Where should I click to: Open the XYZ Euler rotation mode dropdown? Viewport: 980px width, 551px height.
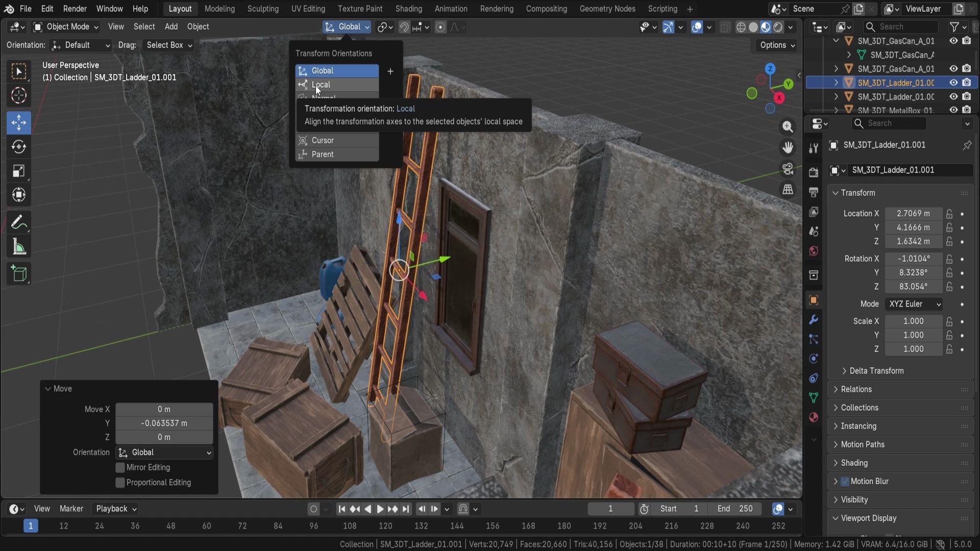pyautogui.click(x=914, y=304)
